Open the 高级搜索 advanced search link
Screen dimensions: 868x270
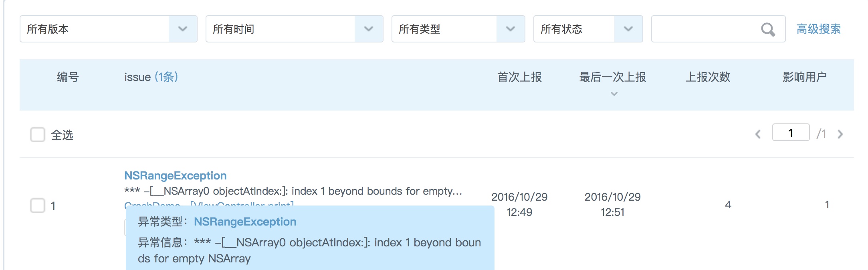[818, 29]
